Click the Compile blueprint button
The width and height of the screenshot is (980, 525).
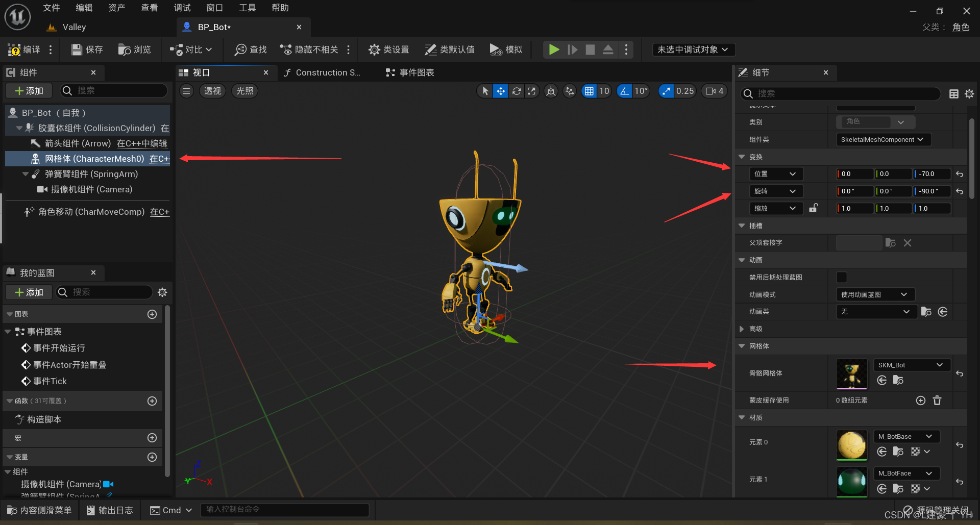[24, 49]
